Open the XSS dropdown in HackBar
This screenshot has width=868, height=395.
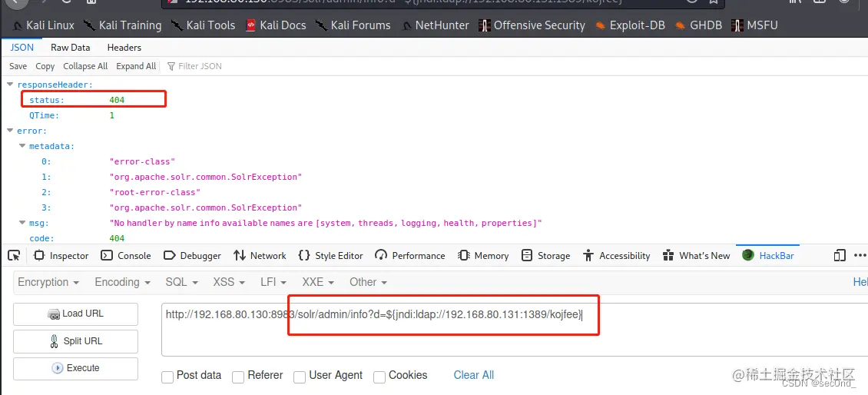tap(229, 282)
